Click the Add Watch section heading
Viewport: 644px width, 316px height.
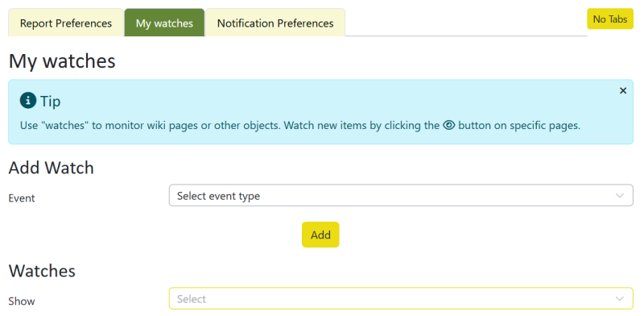[x=52, y=168]
